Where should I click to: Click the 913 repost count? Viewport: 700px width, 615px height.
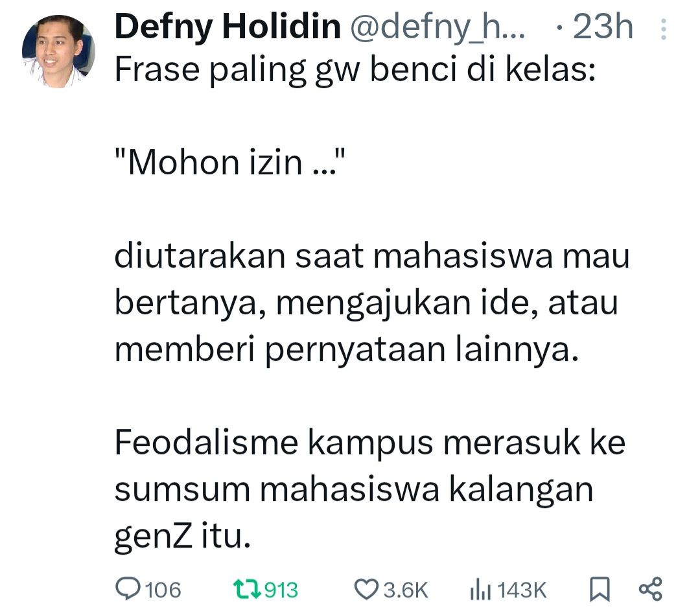point(281,590)
